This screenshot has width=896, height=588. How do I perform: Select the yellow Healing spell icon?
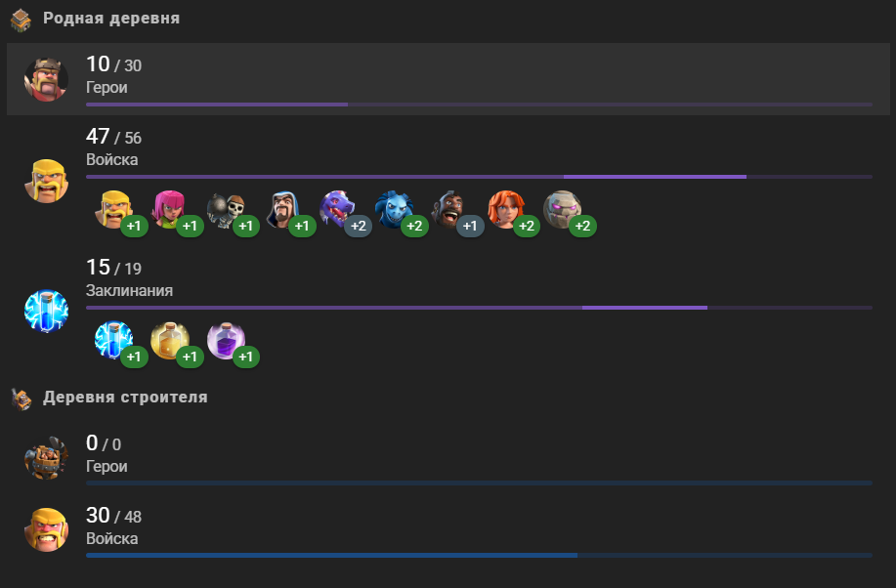tap(170, 341)
